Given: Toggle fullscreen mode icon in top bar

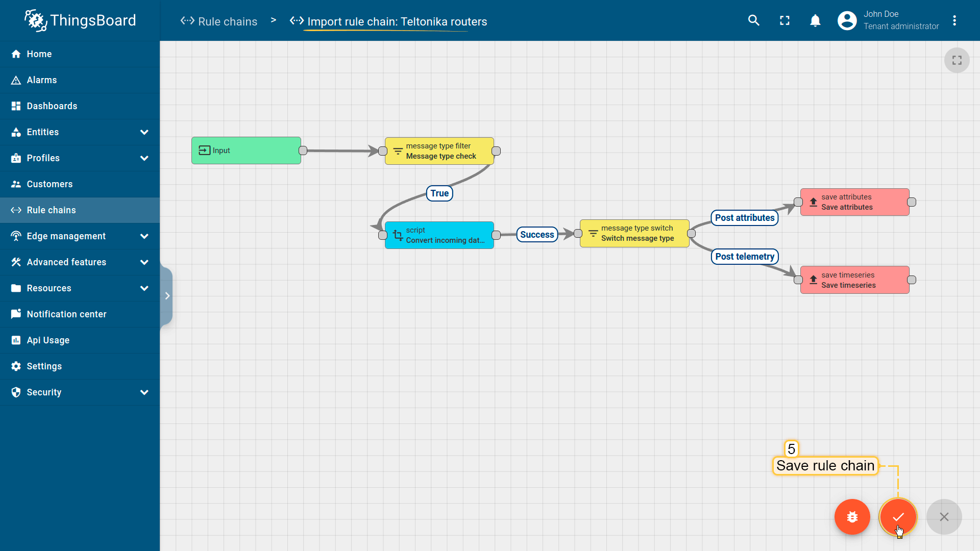Looking at the screenshot, I should click(x=785, y=20).
